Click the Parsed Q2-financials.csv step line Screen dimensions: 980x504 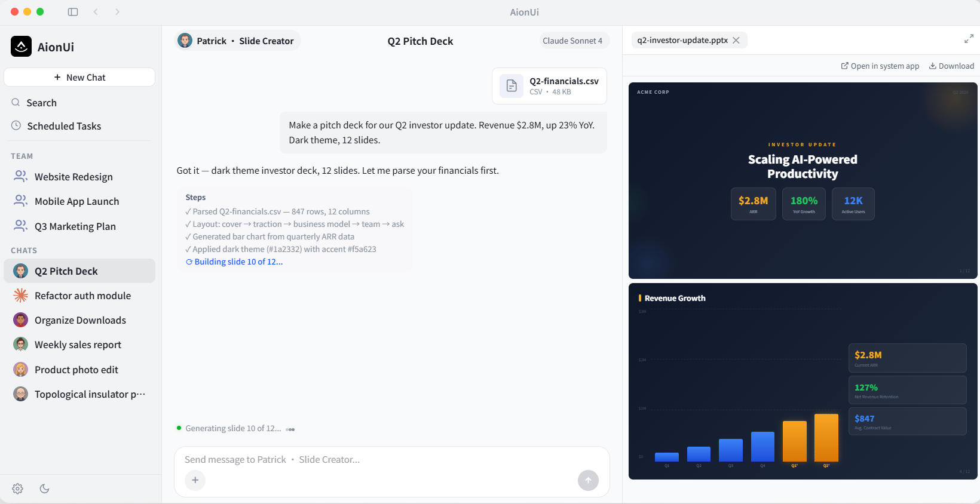click(x=277, y=211)
